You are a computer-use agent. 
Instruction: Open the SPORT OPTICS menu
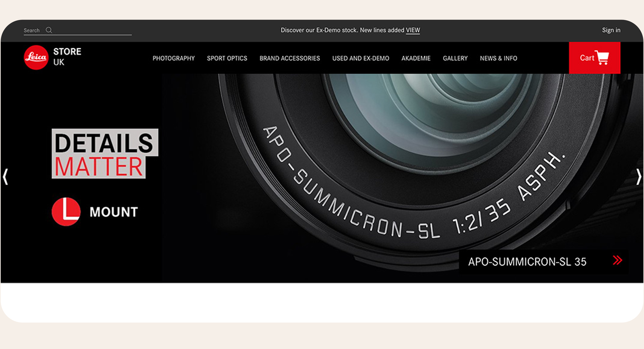pyautogui.click(x=227, y=58)
